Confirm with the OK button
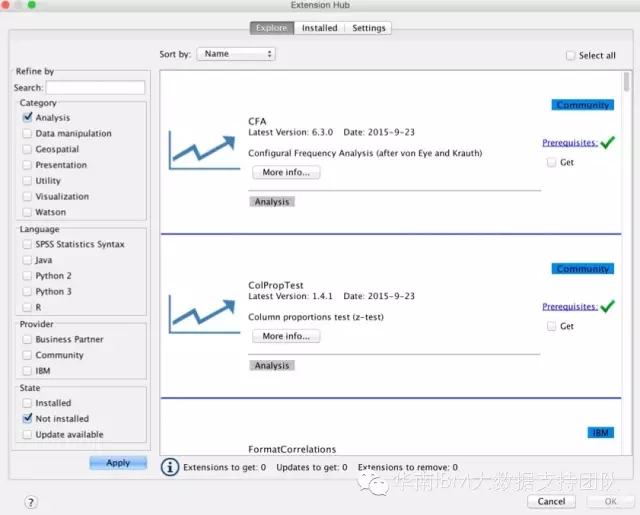The height and width of the screenshot is (515, 640). pos(611,501)
